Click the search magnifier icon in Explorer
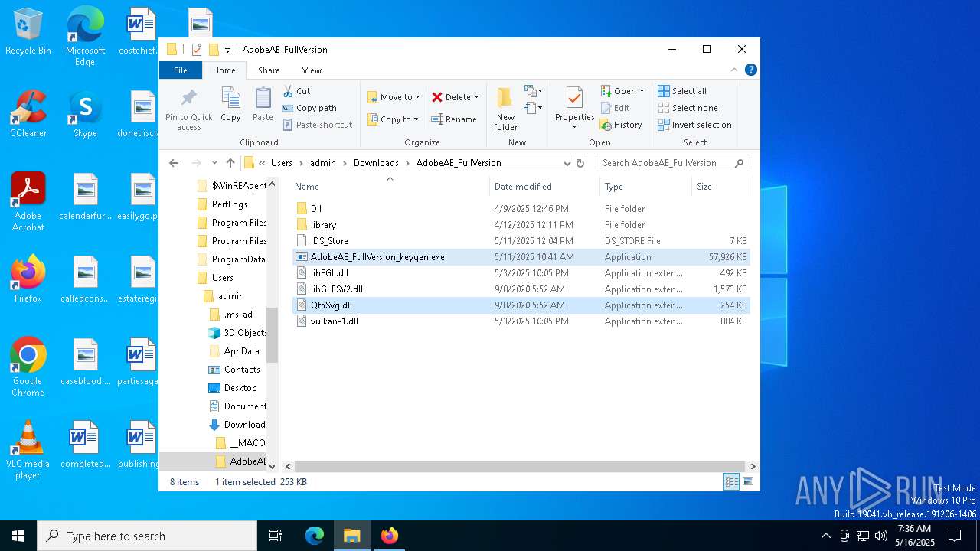 [739, 163]
